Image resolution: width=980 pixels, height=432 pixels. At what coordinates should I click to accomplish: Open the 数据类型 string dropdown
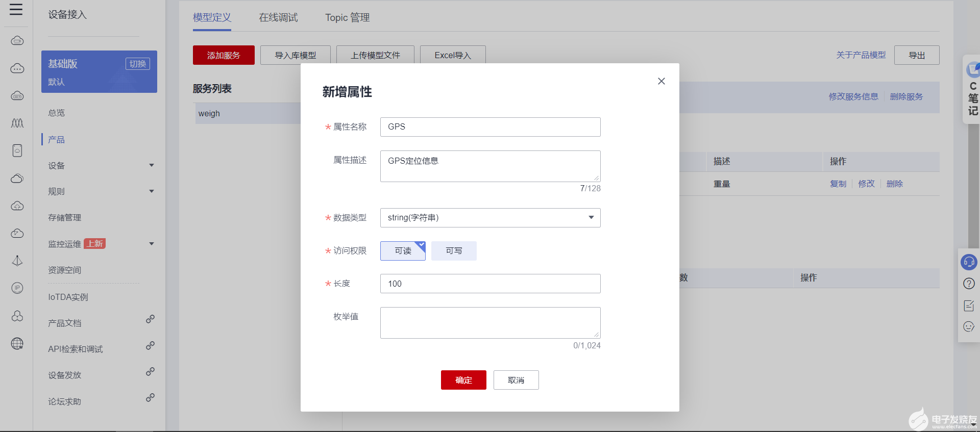click(490, 218)
